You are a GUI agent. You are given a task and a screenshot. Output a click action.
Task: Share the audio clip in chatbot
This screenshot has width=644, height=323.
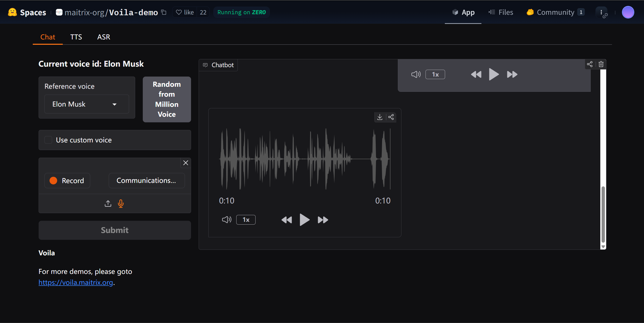pos(391,117)
